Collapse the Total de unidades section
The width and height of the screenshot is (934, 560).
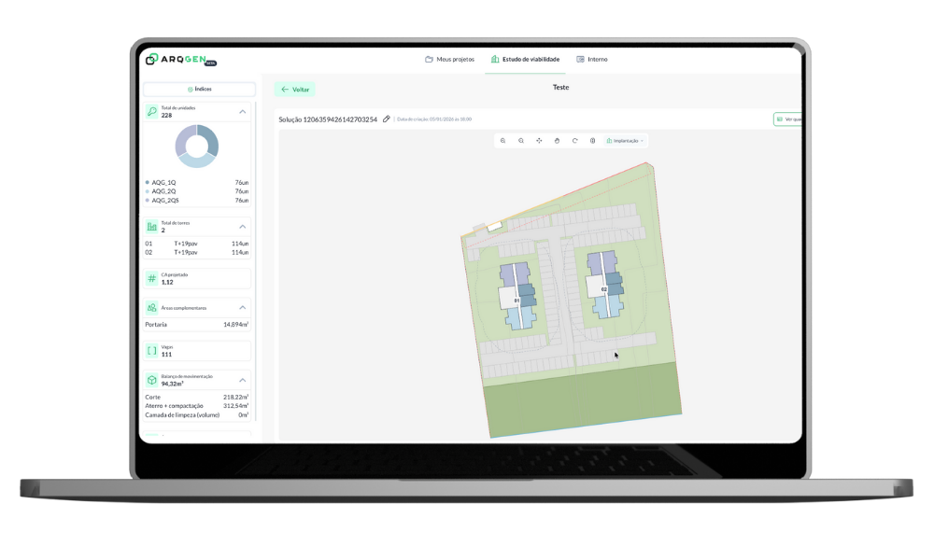(243, 112)
